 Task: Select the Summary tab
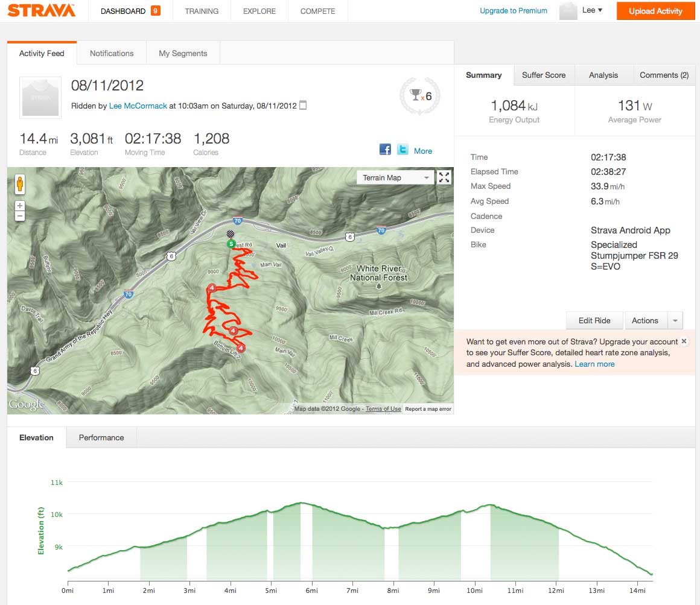click(x=484, y=75)
